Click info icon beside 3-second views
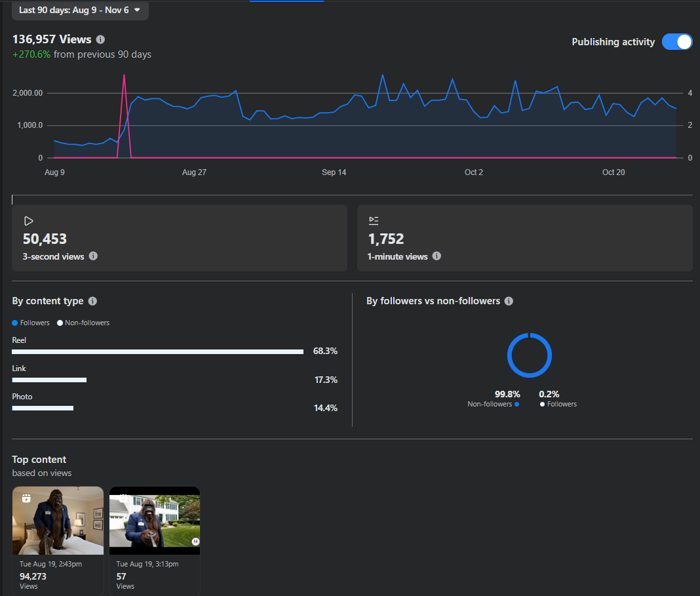 pyautogui.click(x=93, y=256)
